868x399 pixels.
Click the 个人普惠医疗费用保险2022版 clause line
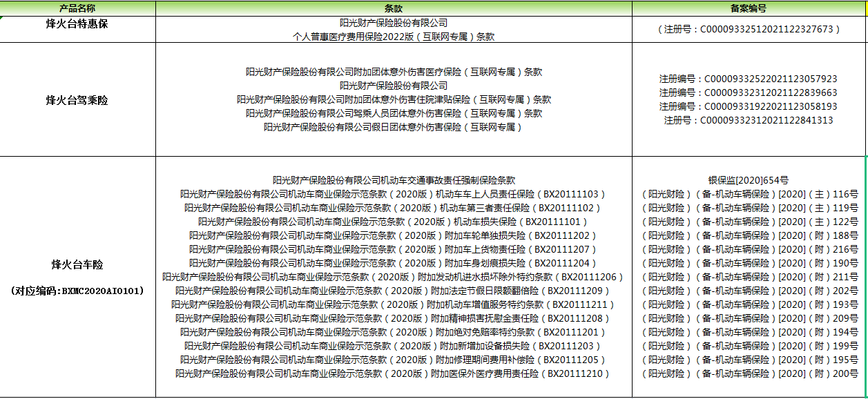click(x=394, y=37)
